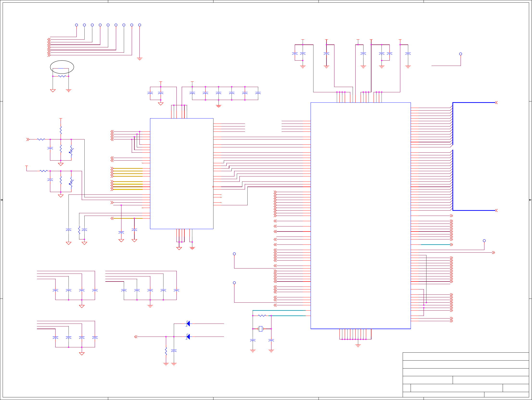Select the upper diode symbol
The image size is (532, 400).
(188, 324)
